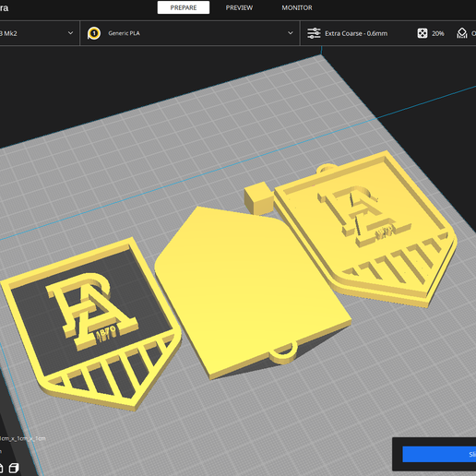
Task: Click the 20% infill value
Action: [x=437, y=33]
